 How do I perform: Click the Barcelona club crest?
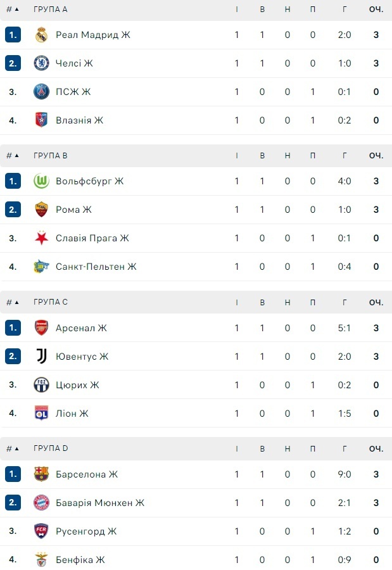pos(41,474)
